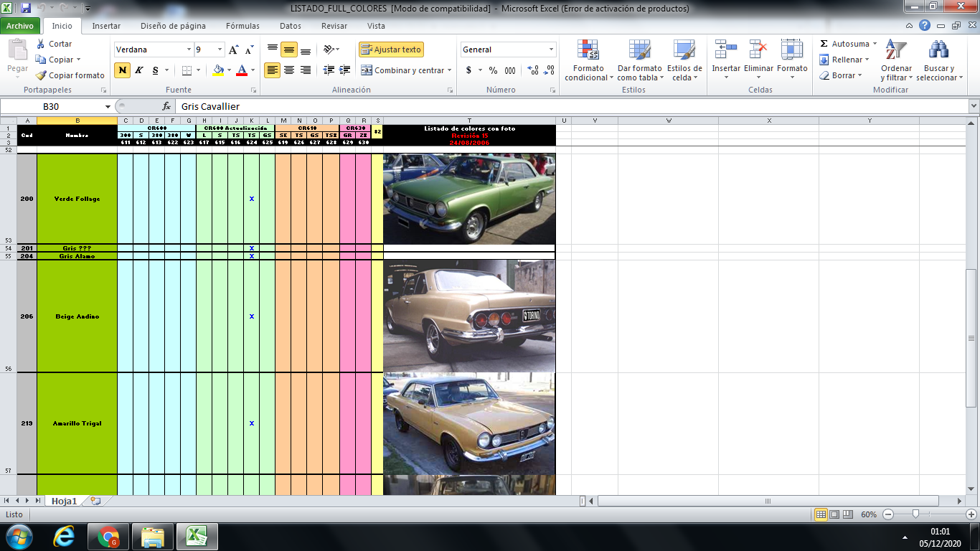Click Combinar y centrar
The image size is (980, 551).
pyautogui.click(x=402, y=70)
